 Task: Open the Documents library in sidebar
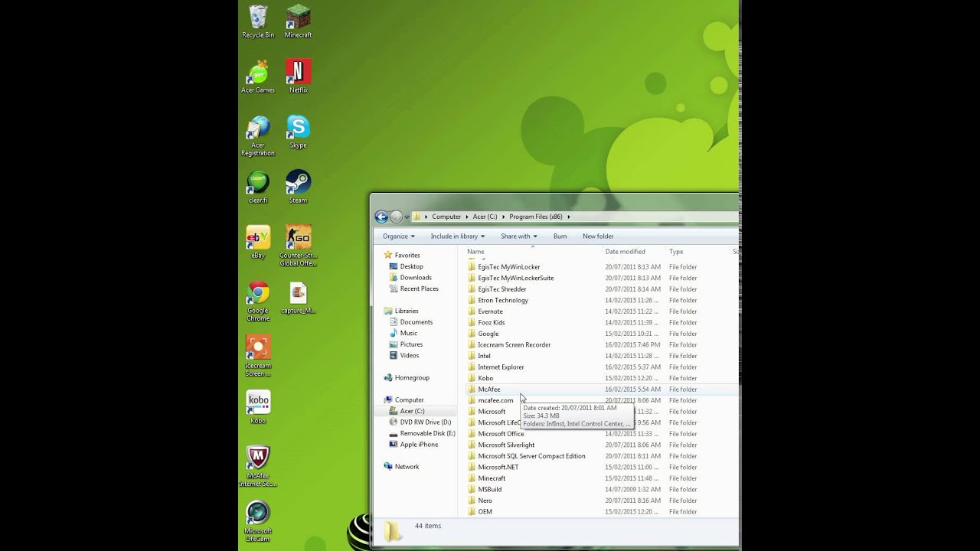pyautogui.click(x=416, y=322)
